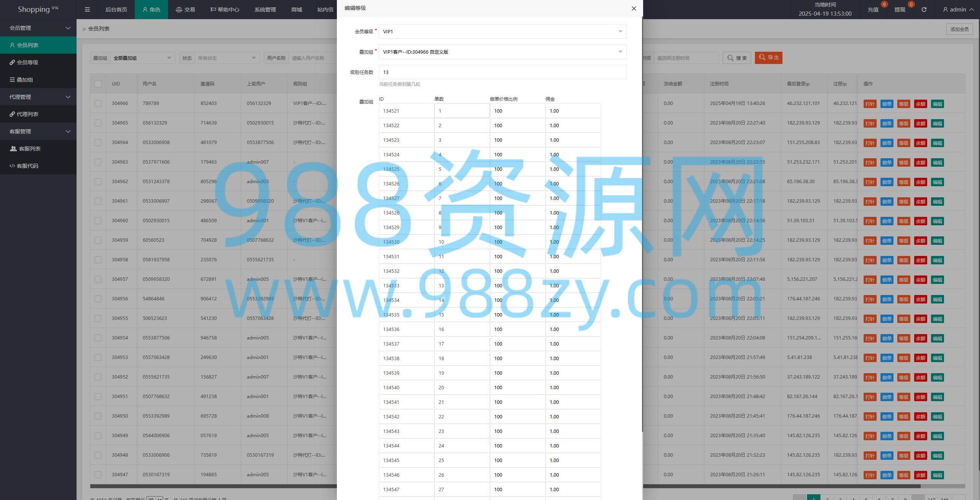Screen dimensions: 980x500
Task: Open the 系统管理 top menu
Action: pos(265,10)
